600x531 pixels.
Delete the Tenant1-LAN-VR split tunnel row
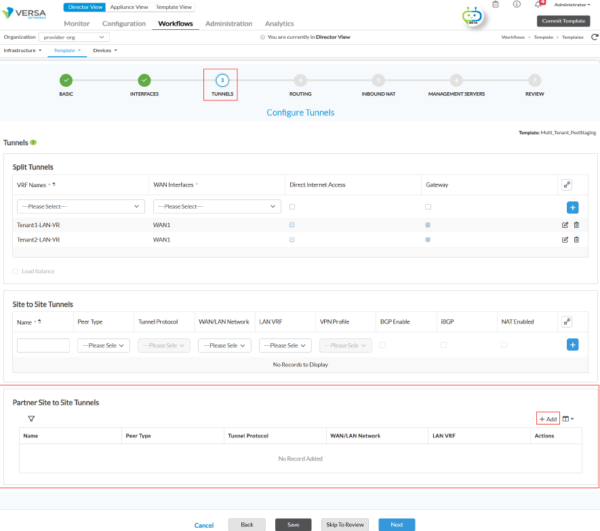(x=576, y=225)
